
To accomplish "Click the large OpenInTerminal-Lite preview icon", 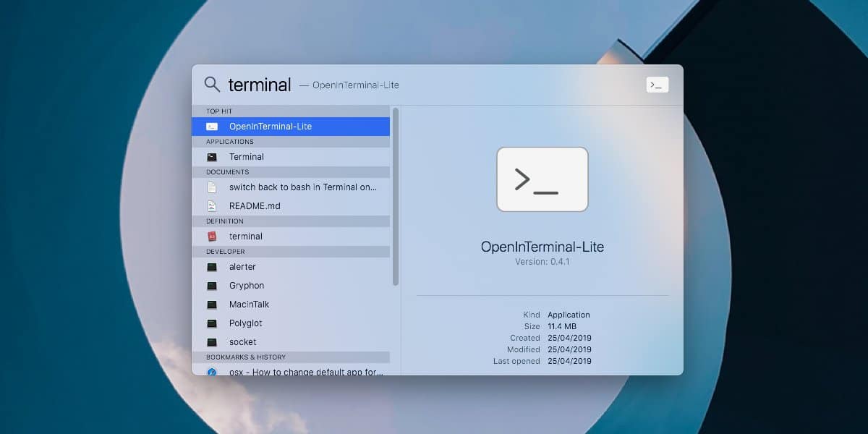I will (x=542, y=179).
